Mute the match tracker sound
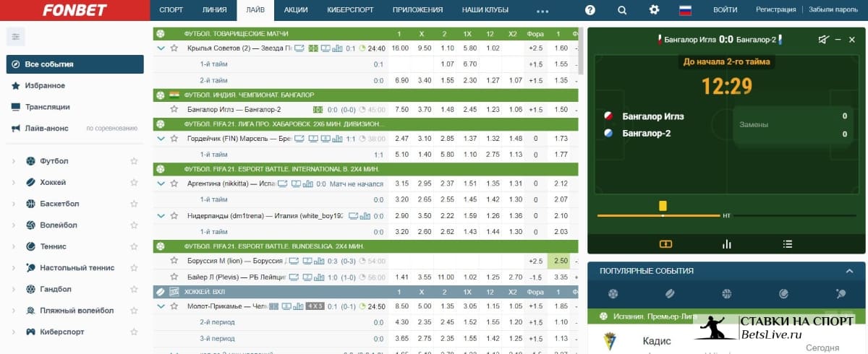Screen dimensions: 868x354 823,40
